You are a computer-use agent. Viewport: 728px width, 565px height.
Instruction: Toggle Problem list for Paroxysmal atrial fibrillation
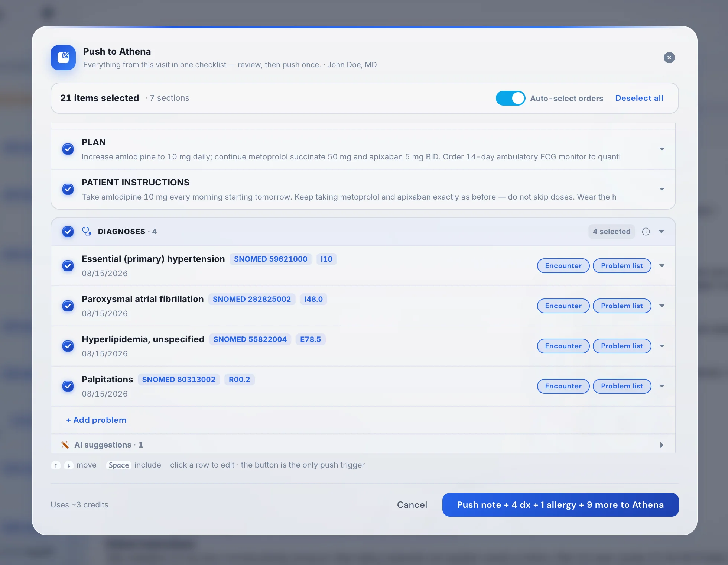pos(622,306)
